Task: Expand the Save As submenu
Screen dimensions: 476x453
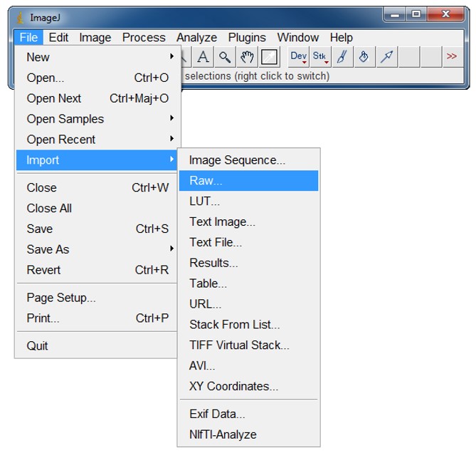Action: [97, 249]
